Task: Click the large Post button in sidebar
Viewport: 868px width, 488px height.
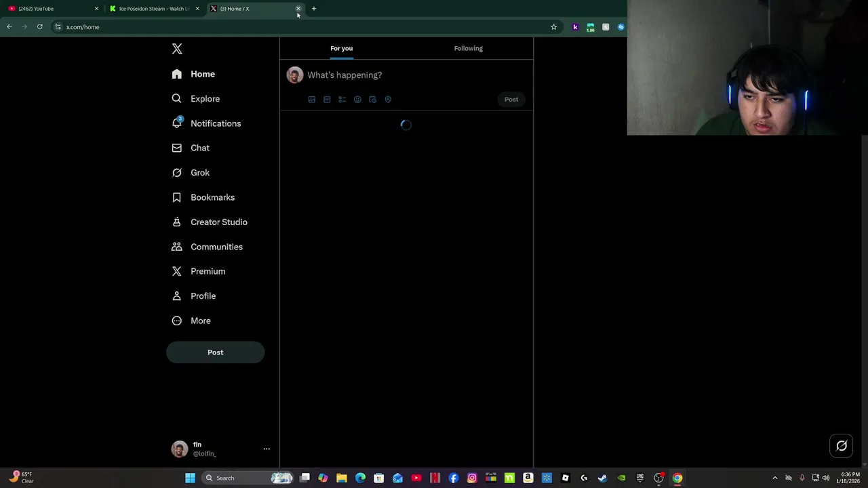Action: pos(215,352)
